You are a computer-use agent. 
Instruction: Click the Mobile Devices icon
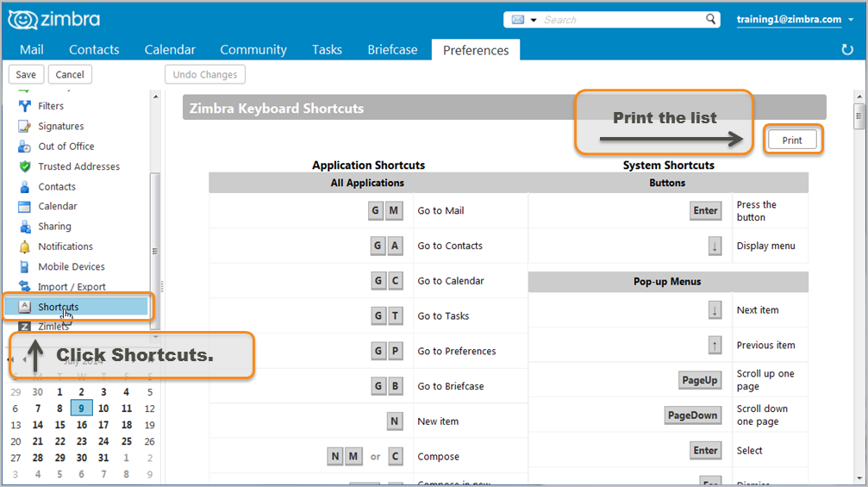tap(24, 266)
